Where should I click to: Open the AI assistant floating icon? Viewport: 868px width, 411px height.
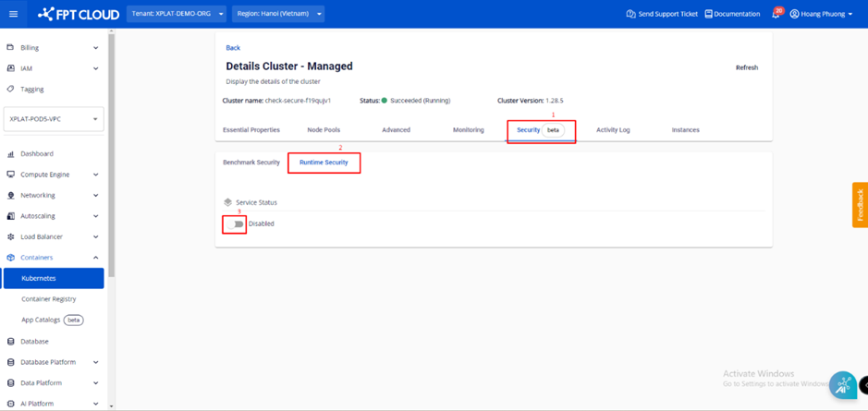843,385
